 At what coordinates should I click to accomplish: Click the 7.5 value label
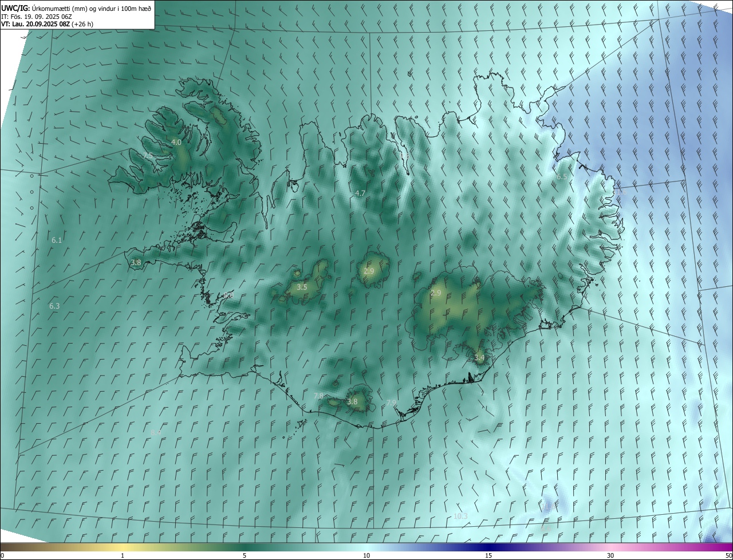tap(148, 156)
